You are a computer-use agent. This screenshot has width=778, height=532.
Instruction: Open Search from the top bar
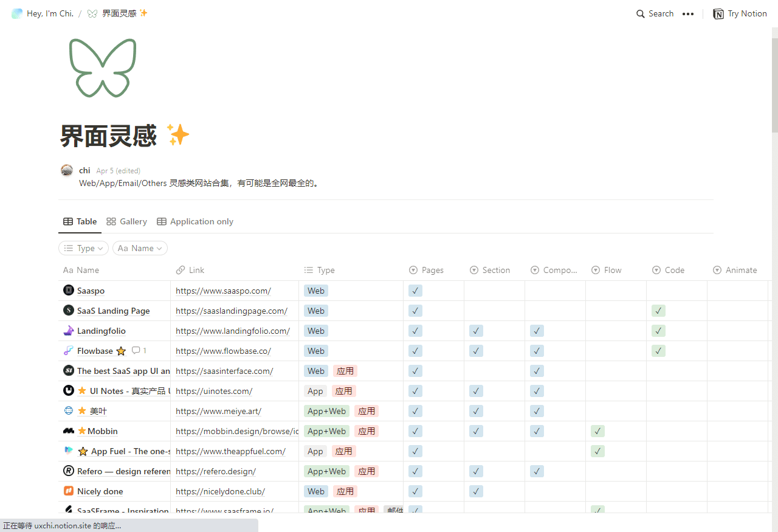(x=655, y=13)
